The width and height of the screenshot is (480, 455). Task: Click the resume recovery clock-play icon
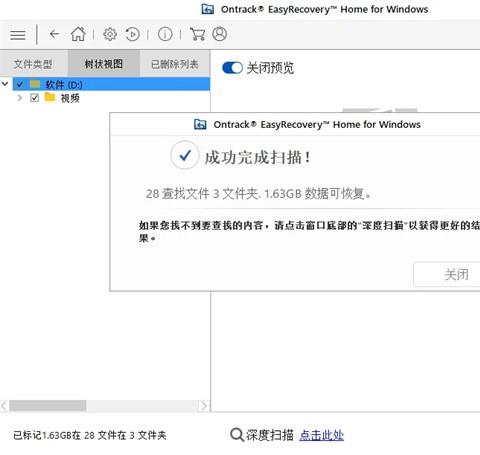click(x=132, y=34)
